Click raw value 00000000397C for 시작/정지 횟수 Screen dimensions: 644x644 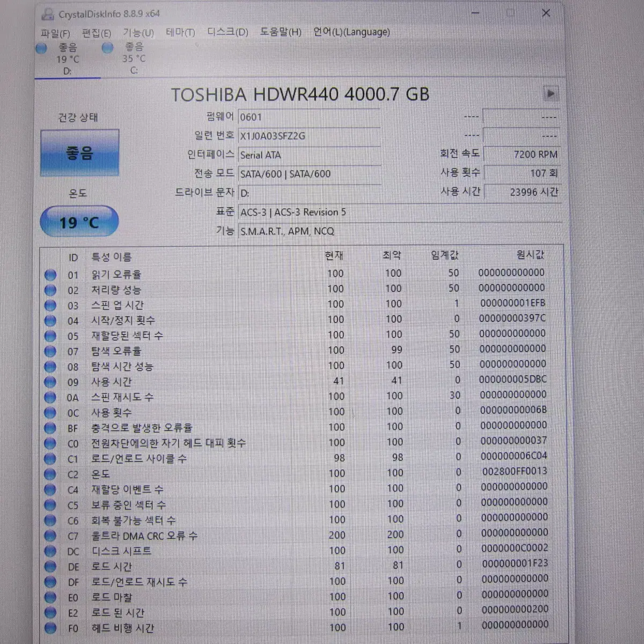(512, 318)
